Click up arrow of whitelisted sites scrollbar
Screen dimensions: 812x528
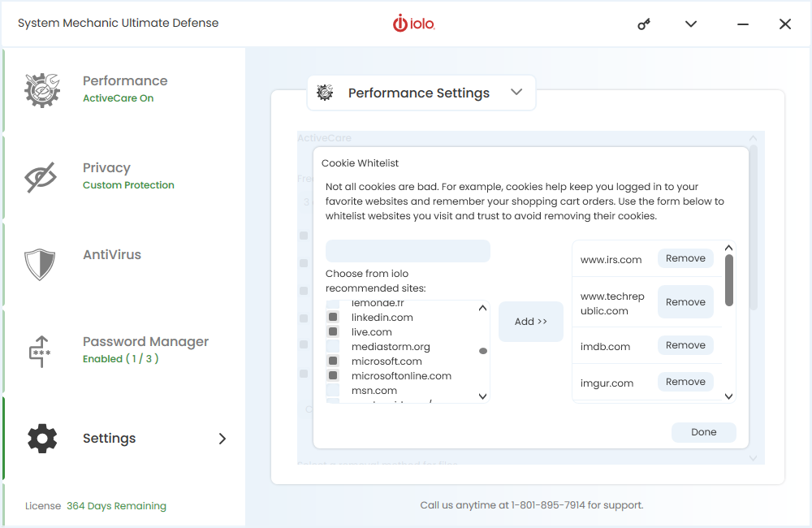coord(728,248)
